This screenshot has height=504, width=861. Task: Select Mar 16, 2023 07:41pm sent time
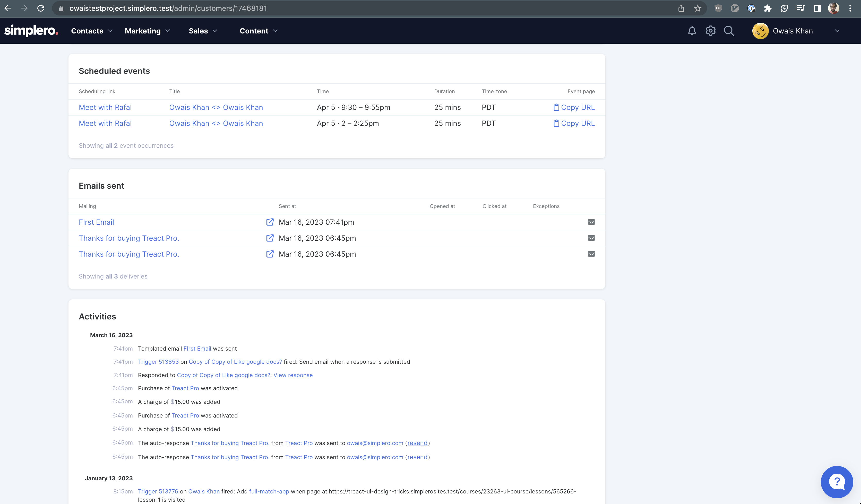pyautogui.click(x=316, y=222)
